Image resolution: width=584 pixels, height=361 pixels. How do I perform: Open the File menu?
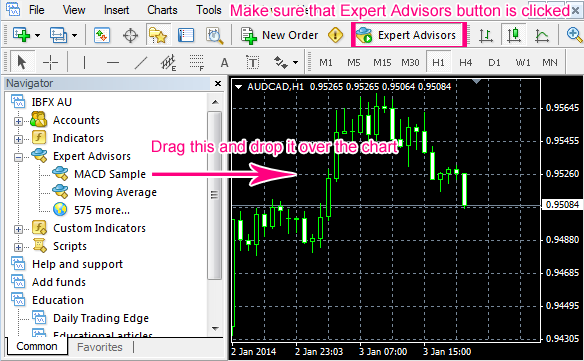point(36,10)
